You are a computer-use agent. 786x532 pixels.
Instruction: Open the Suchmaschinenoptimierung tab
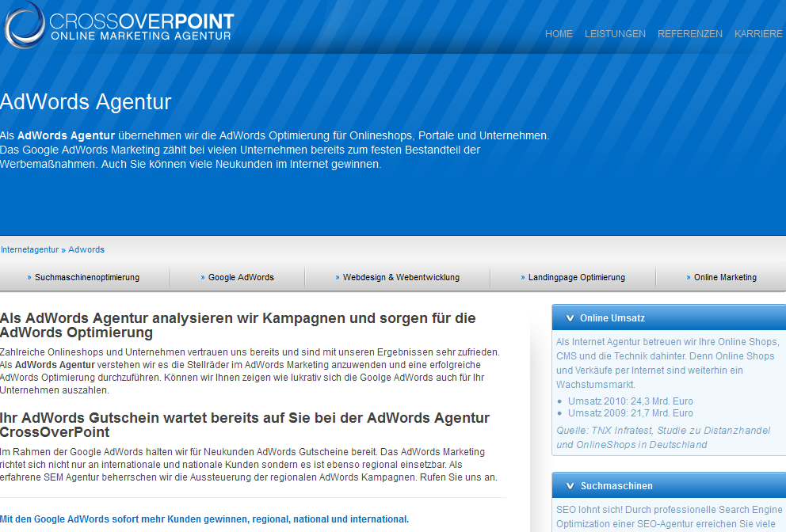[86, 277]
